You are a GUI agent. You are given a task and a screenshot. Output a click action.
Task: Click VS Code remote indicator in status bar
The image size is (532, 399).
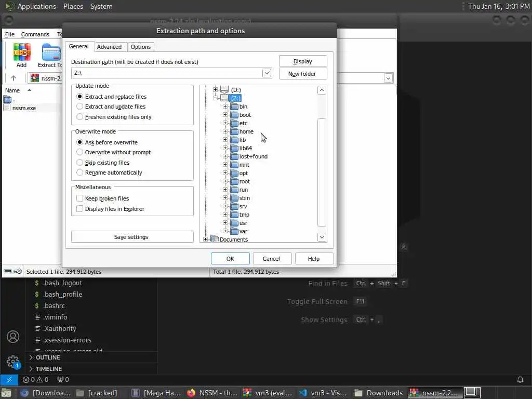9,380
